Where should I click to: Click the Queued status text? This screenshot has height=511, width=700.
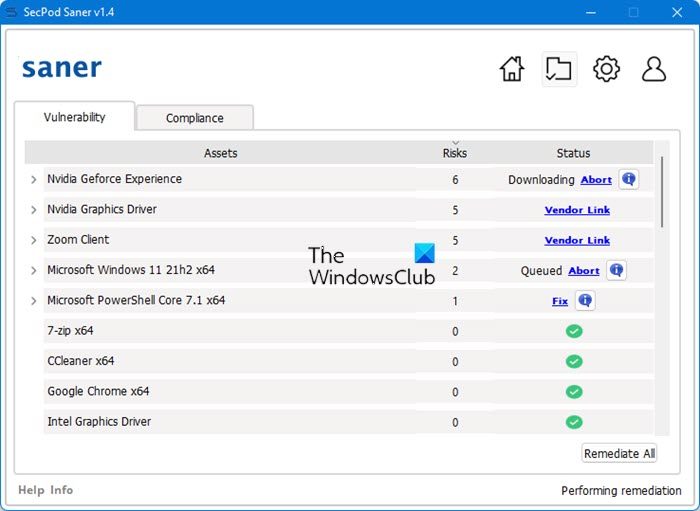(x=541, y=271)
